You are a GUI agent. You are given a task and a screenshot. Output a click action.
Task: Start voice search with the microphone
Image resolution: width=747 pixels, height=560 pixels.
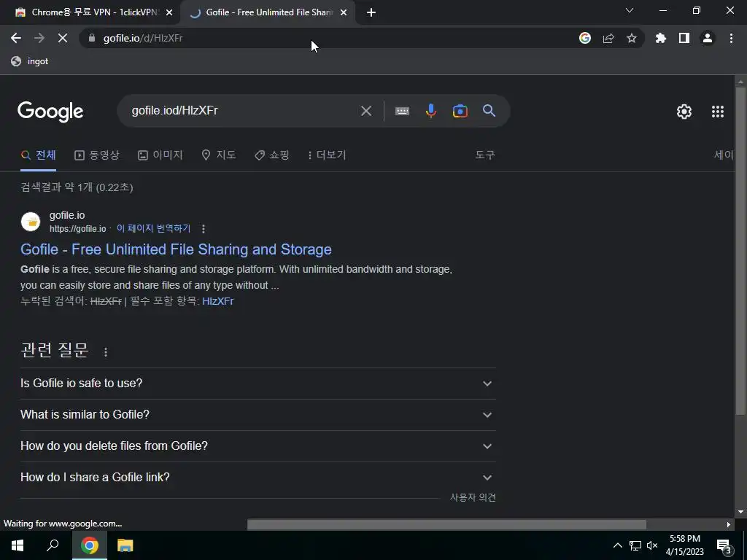tap(430, 111)
